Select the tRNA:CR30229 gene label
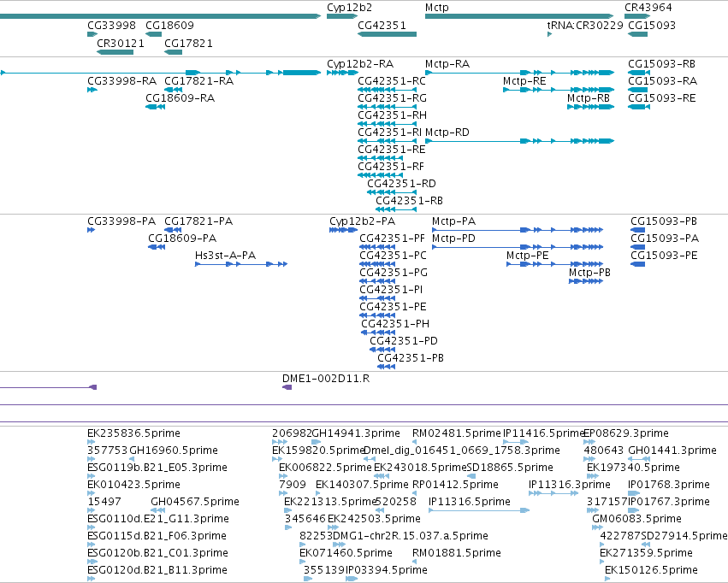 click(x=585, y=25)
